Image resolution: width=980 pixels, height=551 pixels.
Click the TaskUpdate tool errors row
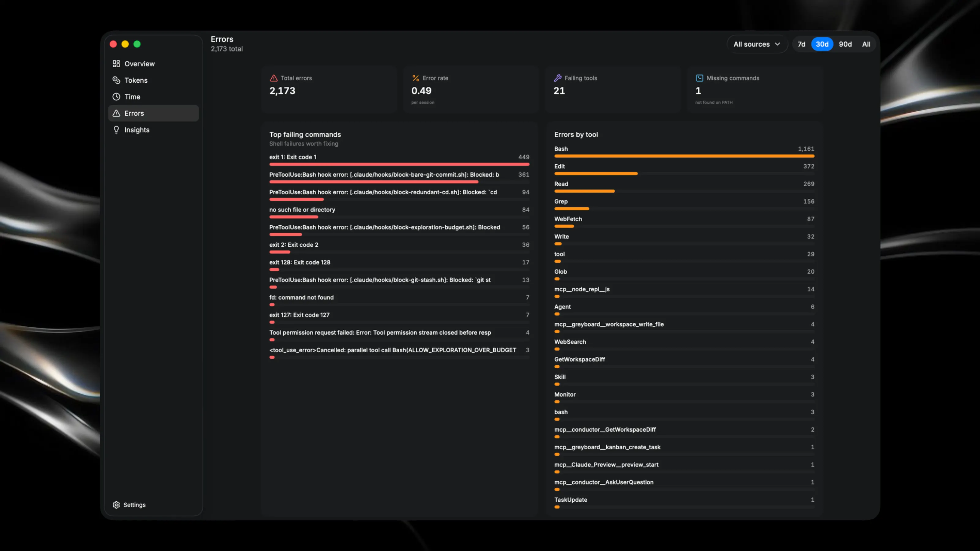pos(684,502)
